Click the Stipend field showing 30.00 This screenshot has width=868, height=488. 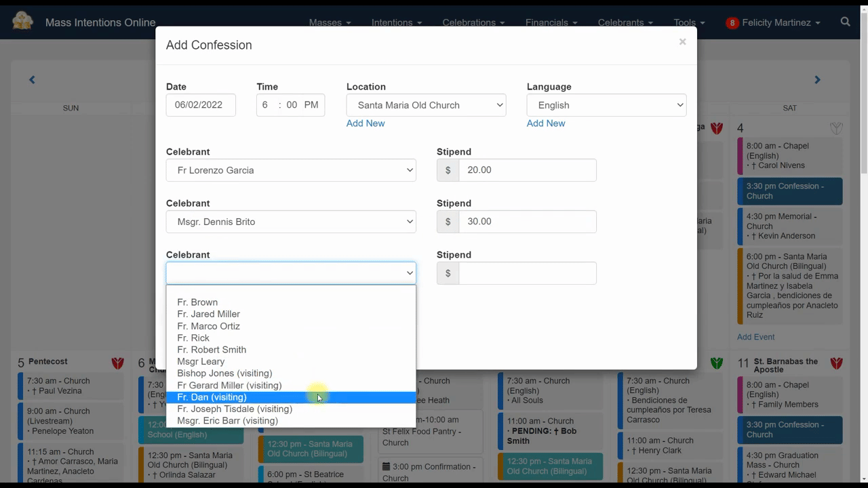pyautogui.click(x=528, y=222)
